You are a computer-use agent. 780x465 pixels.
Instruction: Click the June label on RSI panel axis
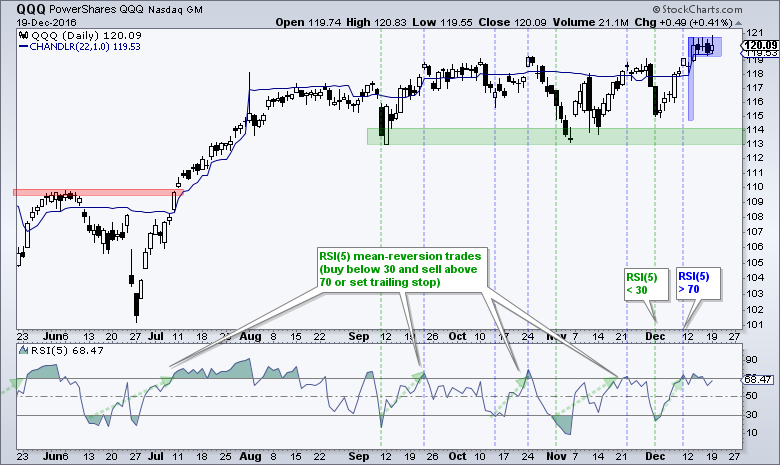[x=55, y=456]
